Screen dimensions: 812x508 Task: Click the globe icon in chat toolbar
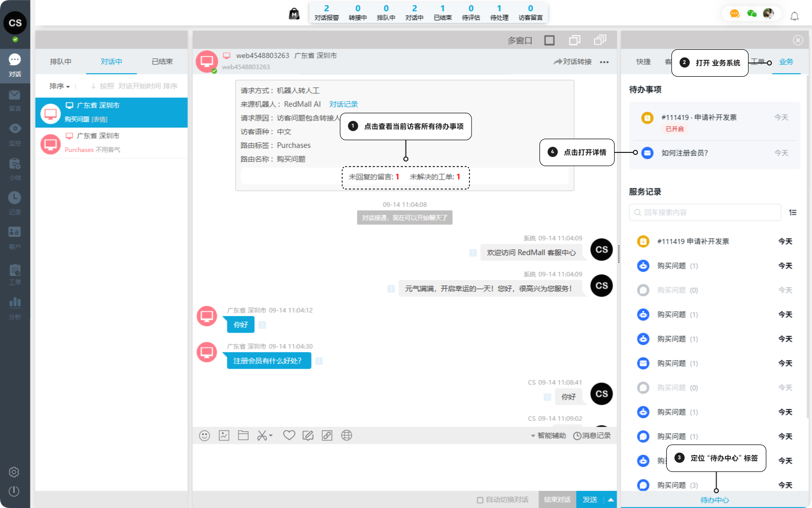click(x=347, y=435)
